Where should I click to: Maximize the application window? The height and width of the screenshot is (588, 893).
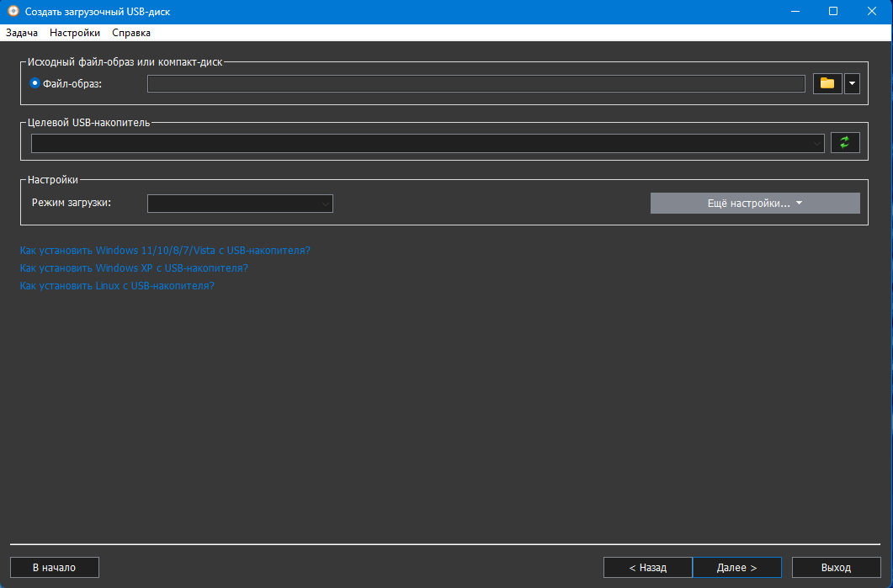click(832, 12)
